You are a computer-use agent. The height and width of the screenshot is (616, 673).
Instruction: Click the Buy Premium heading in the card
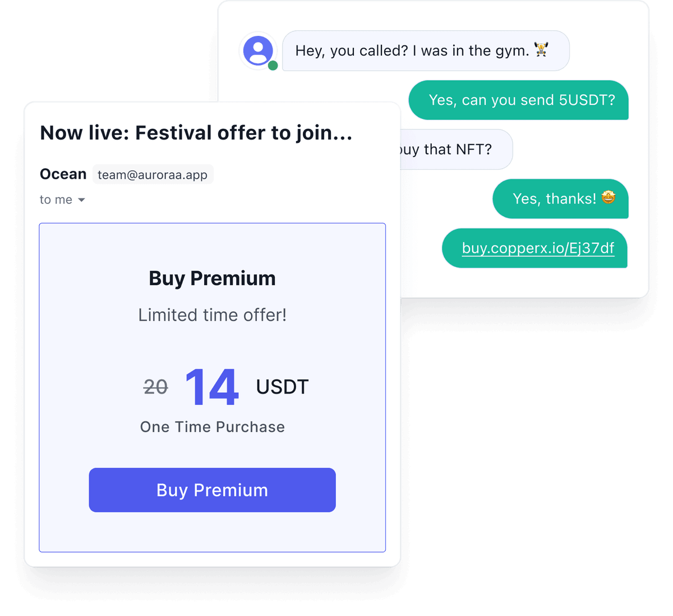click(212, 279)
